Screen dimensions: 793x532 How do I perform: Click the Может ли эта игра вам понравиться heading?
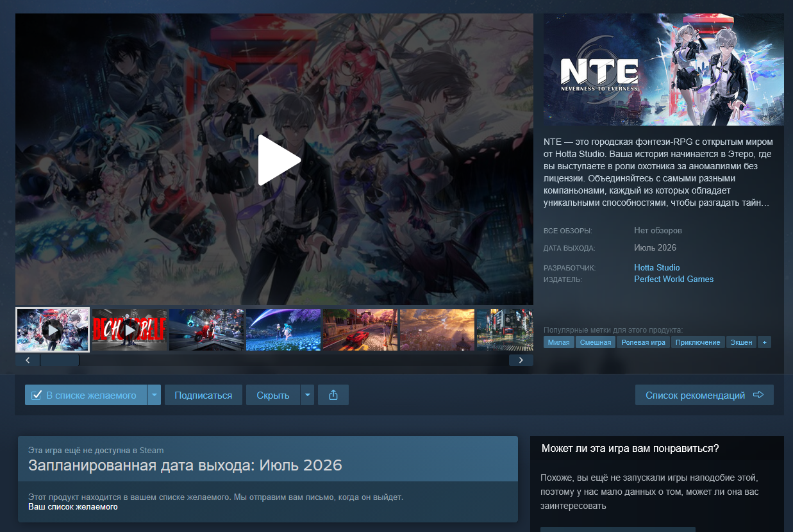pyautogui.click(x=630, y=448)
